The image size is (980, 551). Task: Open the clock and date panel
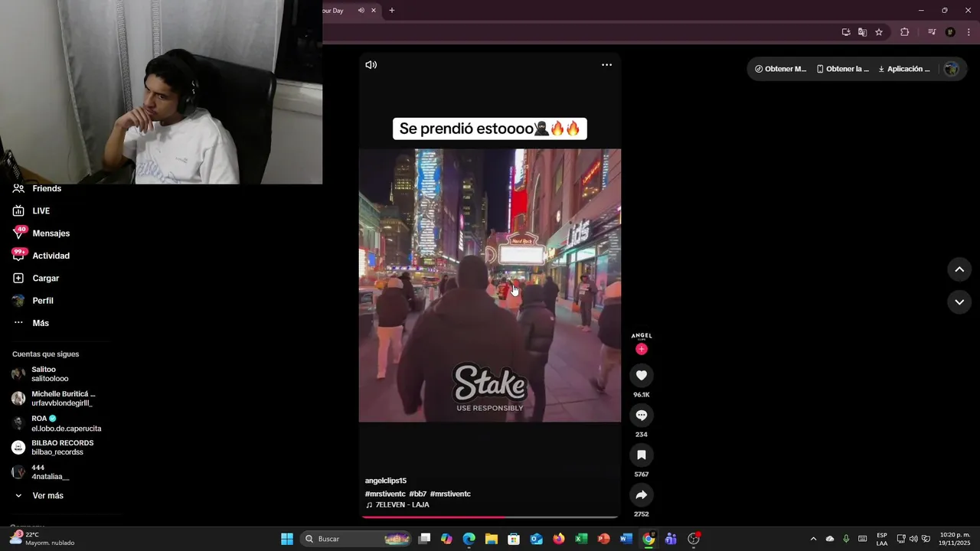(955, 539)
